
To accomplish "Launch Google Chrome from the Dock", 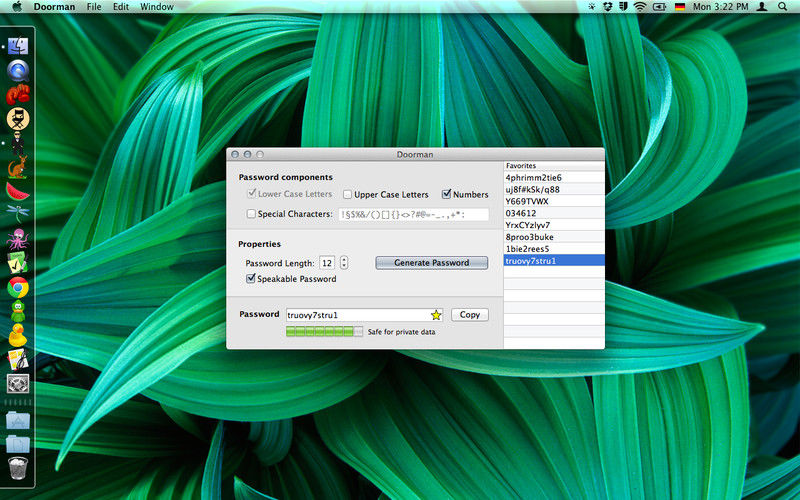I will (x=18, y=287).
